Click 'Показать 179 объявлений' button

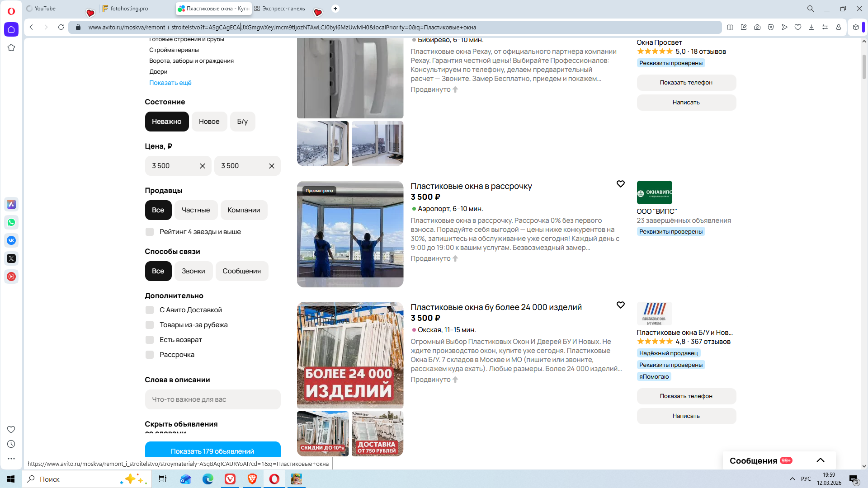point(212,450)
